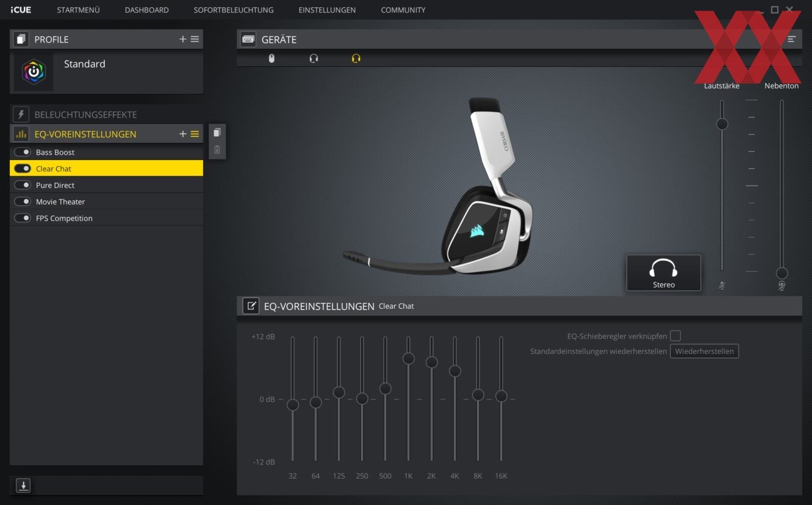Add a new profile with plus icon
The width and height of the screenshot is (812, 505).
pos(183,39)
